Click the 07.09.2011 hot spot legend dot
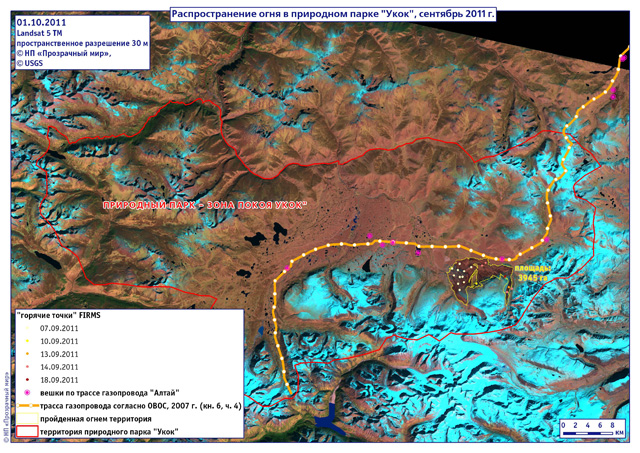The height and width of the screenshot is (453, 640). tap(26, 328)
